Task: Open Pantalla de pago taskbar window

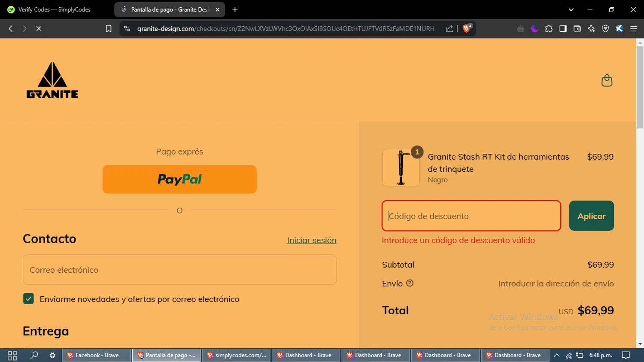Action: click(166, 355)
